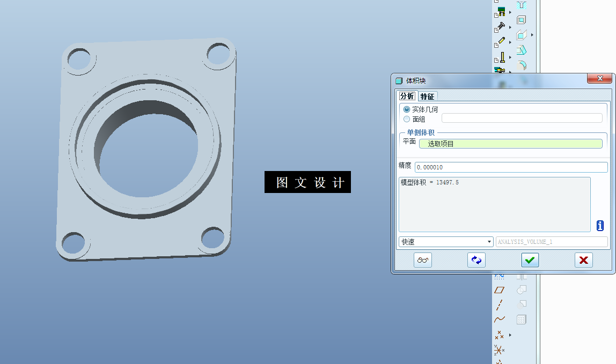This screenshot has height=364, width=616.
Task: Select the Trim tool icon
Action: (x=522, y=304)
